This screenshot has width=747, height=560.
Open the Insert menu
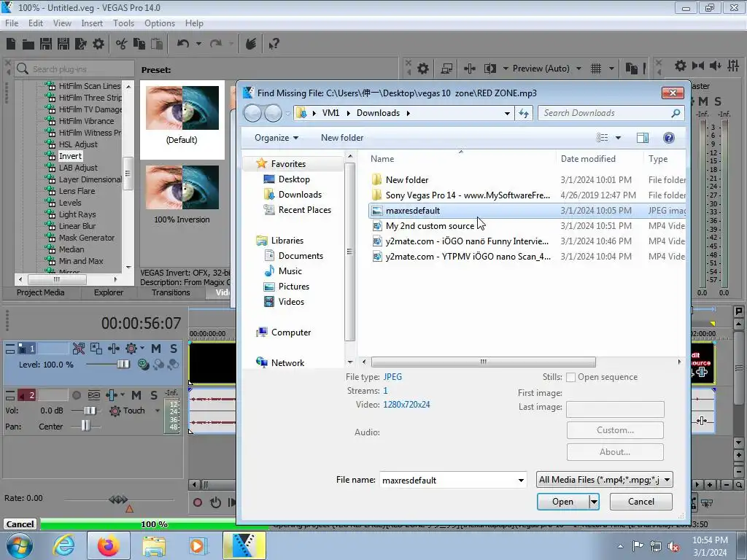click(x=91, y=23)
